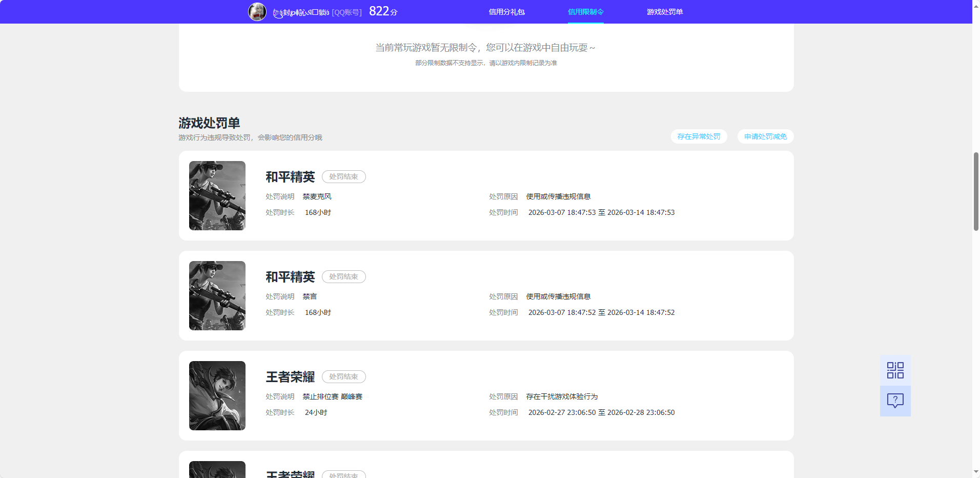Open the 游戏处罚单 tab
The height and width of the screenshot is (478, 980).
(x=664, y=12)
